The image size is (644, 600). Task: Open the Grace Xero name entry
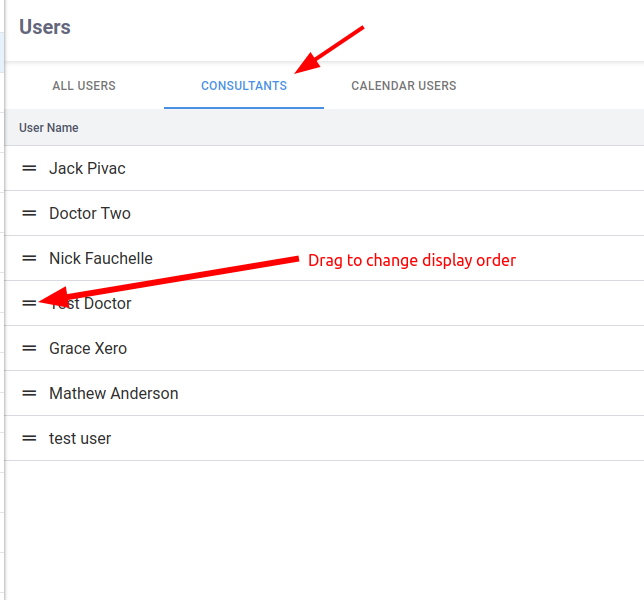88,348
